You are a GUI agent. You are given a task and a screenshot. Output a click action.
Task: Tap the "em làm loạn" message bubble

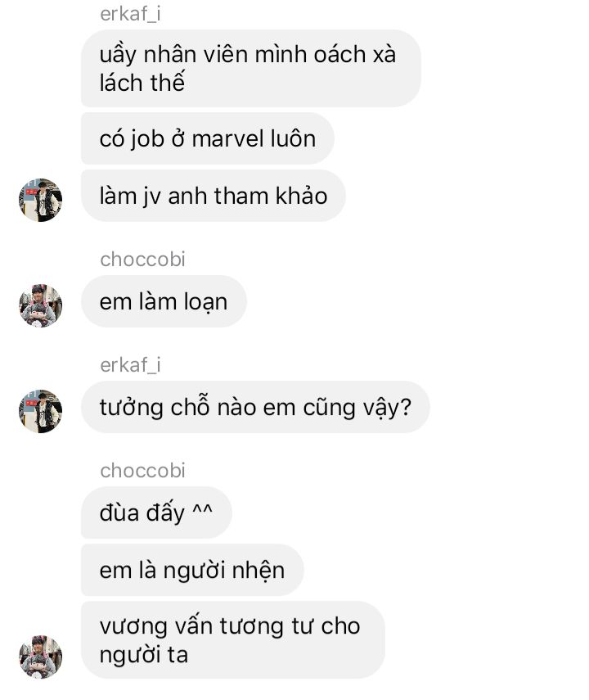coord(164,301)
